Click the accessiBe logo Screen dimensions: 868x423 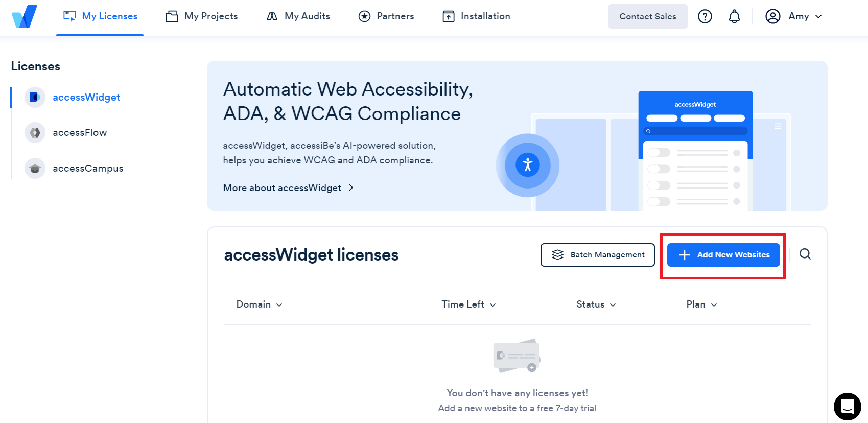coord(25,16)
